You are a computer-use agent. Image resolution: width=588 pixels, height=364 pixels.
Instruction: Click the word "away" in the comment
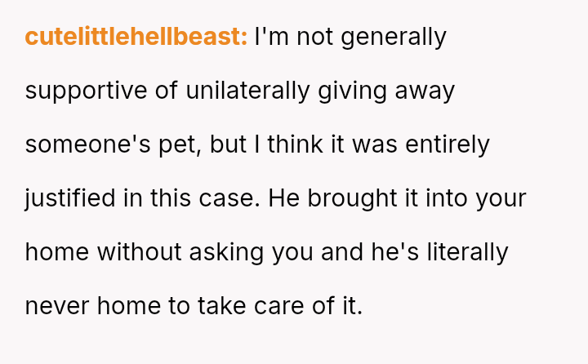click(x=425, y=91)
